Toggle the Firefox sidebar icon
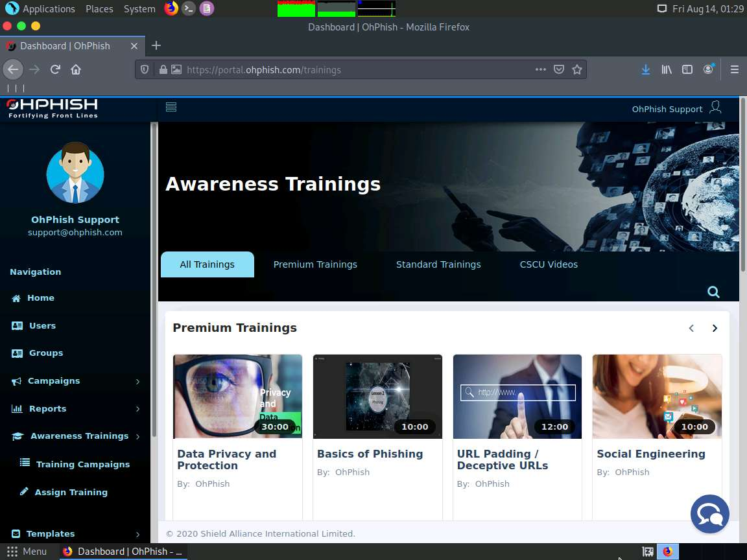 coord(687,69)
